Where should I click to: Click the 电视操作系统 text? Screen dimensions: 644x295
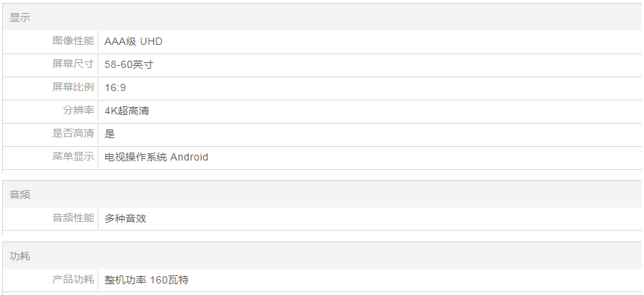(135, 157)
